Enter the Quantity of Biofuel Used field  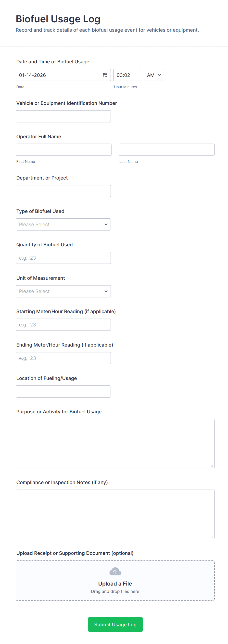click(x=63, y=258)
